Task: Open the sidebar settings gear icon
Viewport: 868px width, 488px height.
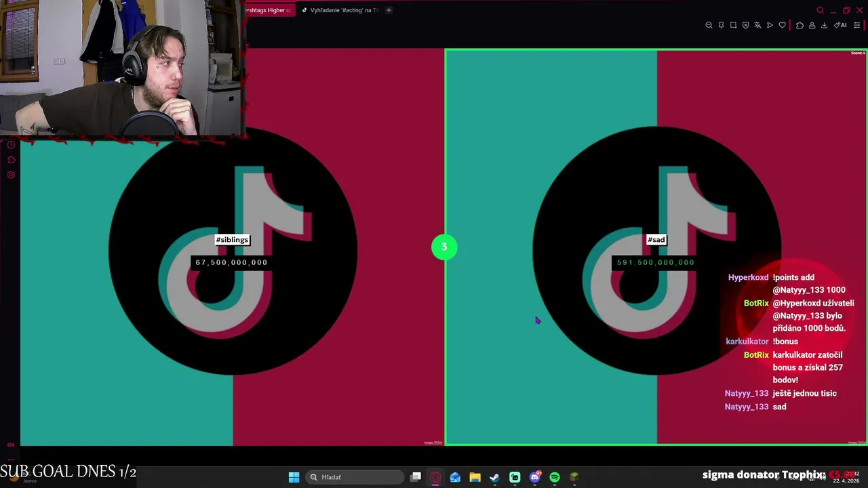Action: [x=11, y=175]
